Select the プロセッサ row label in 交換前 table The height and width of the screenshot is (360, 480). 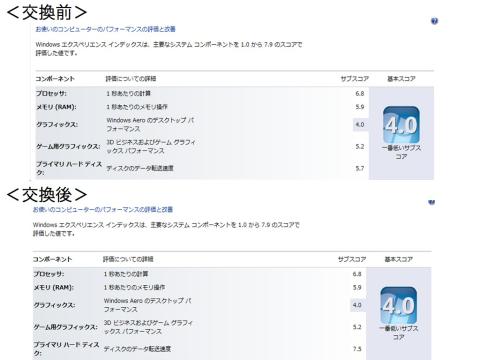click(x=51, y=94)
